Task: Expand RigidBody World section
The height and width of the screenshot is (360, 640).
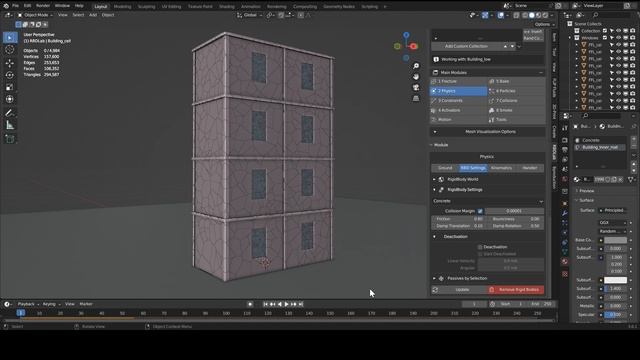Action: point(434,180)
